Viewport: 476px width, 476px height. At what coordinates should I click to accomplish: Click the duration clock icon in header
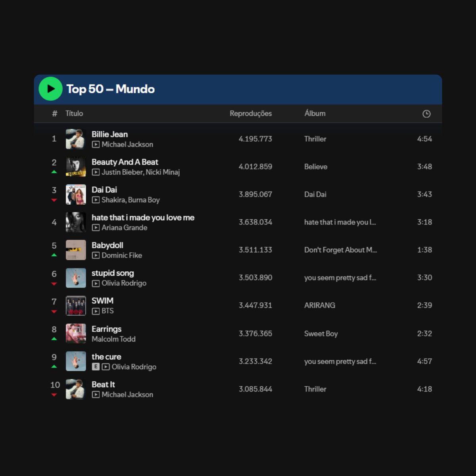(x=426, y=114)
